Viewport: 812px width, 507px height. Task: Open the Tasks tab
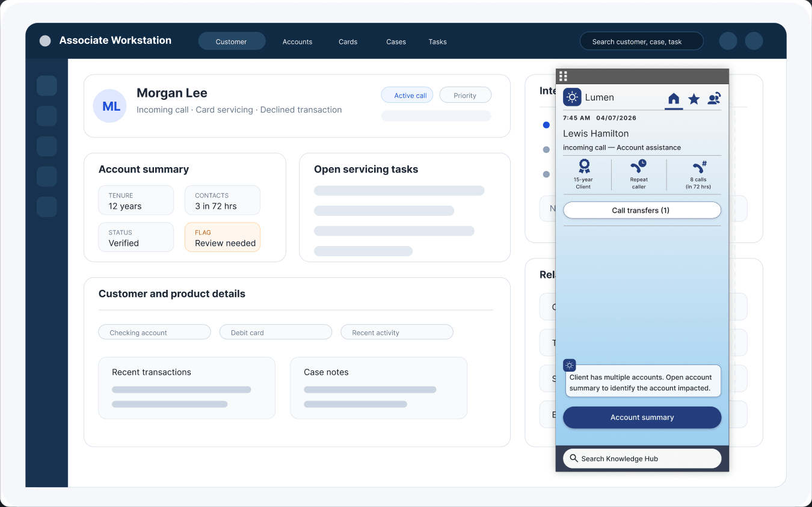(x=438, y=41)
